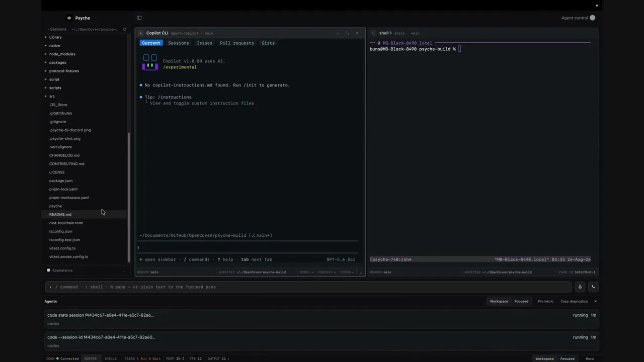Toggle the Agent control switch
This screenshot has width=644, height=362.
pyautogui.click(x=592, y=18)
